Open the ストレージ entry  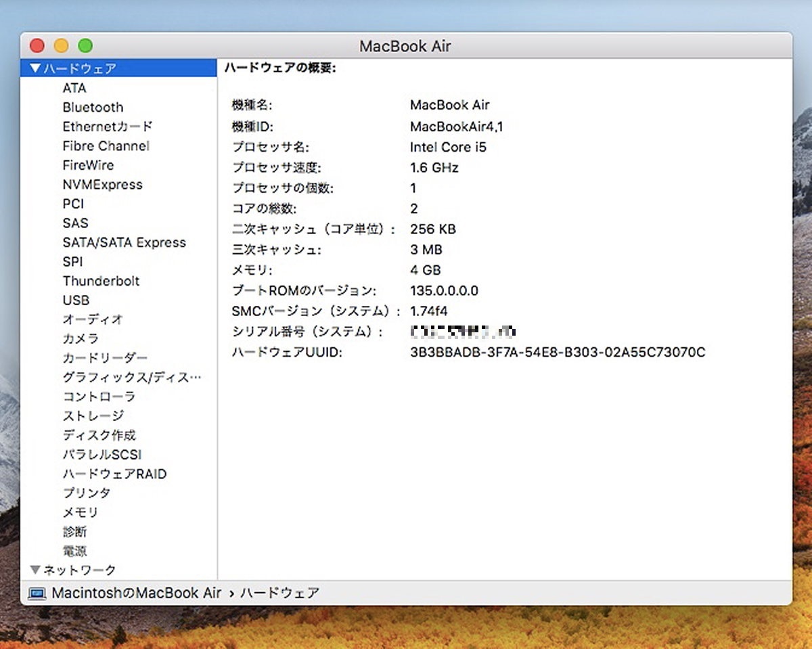point(93,416)
